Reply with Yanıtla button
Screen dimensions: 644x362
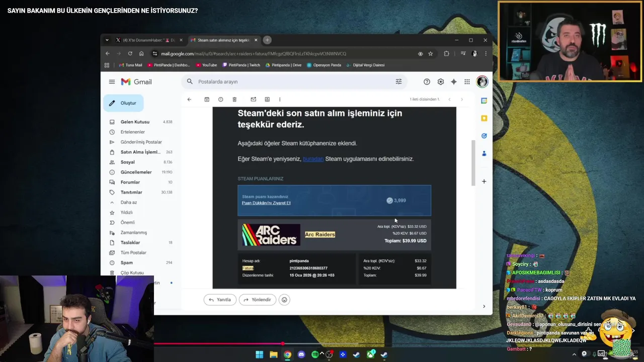pos(219,300)
